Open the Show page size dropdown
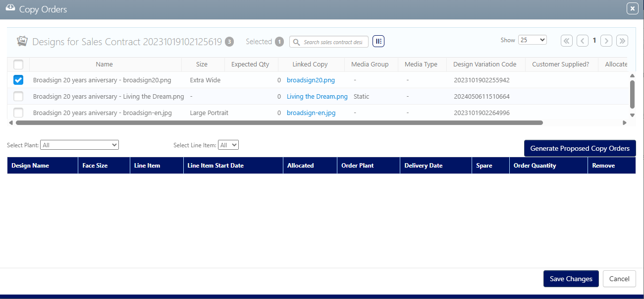The image size is (644, 299). [532, 40]
